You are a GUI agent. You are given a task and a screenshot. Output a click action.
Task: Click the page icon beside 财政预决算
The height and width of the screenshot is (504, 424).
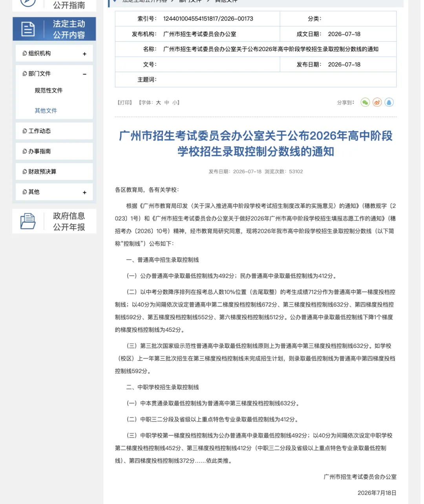25,172
